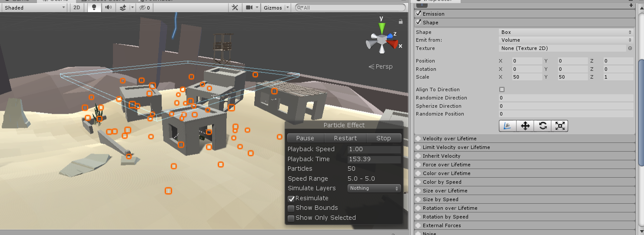Screen dimensions: 644x235
Task: Stop the particle effect
Action: click(384, 138)
